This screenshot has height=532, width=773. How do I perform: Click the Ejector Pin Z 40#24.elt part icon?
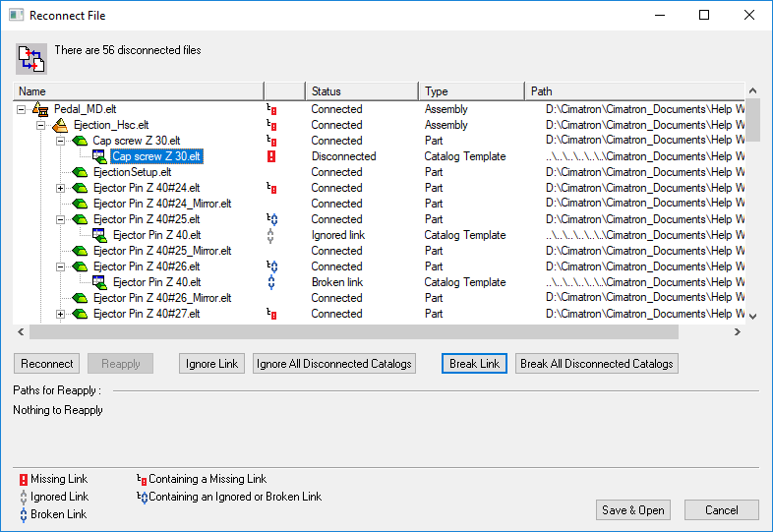80,188
